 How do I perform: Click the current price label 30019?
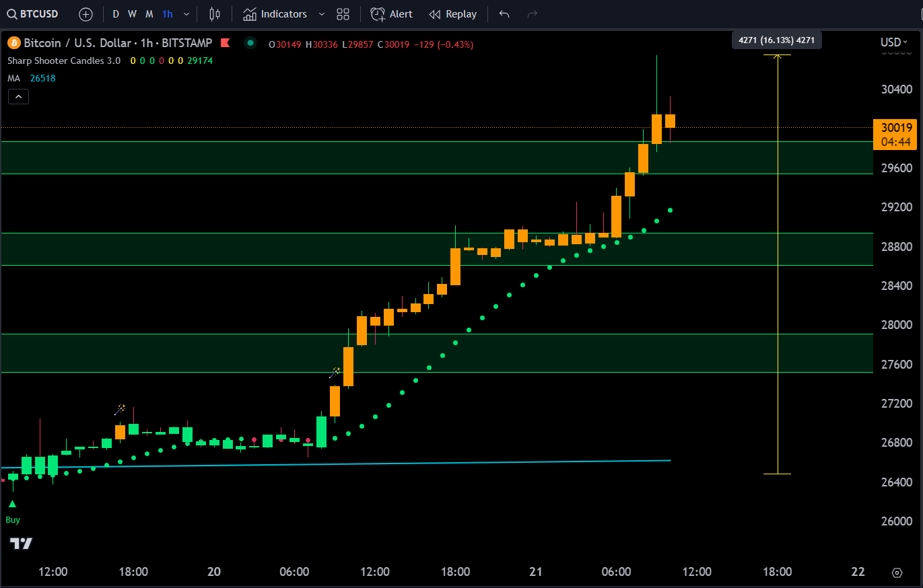(896, 128)
